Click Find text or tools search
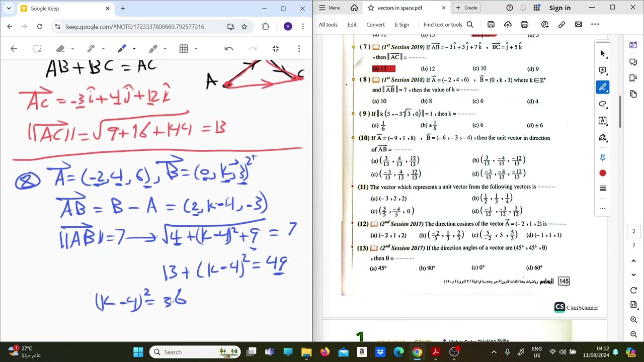Screen dimensions: 644x362 click(x=448, y=25)
